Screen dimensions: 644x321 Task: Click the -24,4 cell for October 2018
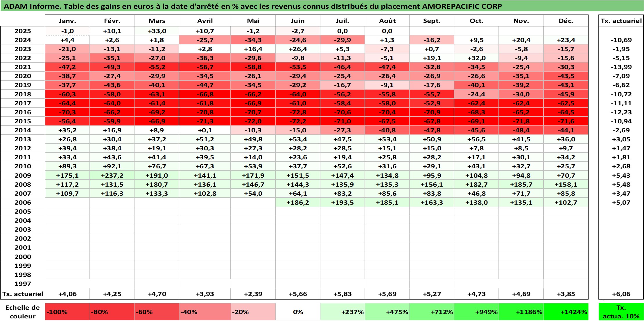[x=476, y=94]
